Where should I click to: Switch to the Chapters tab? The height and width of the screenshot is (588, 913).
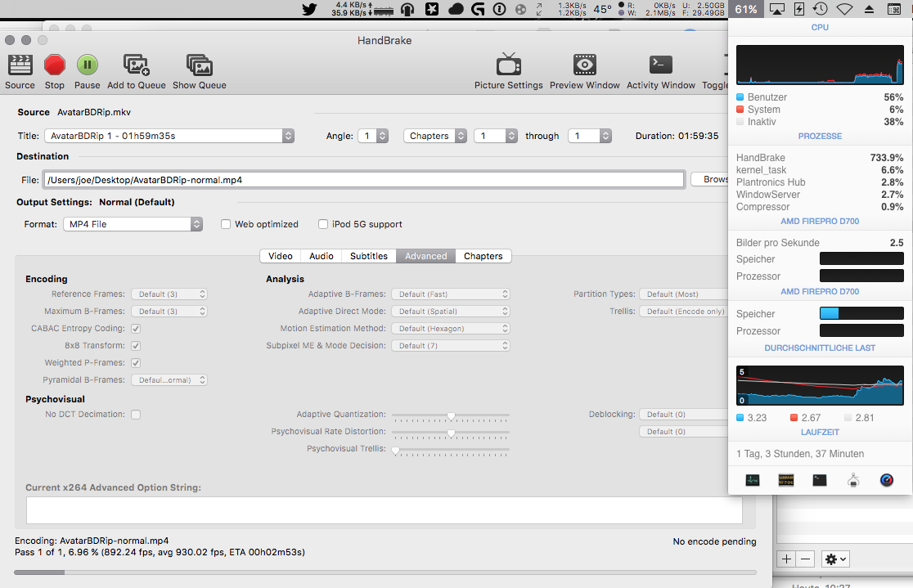[483, 256]
